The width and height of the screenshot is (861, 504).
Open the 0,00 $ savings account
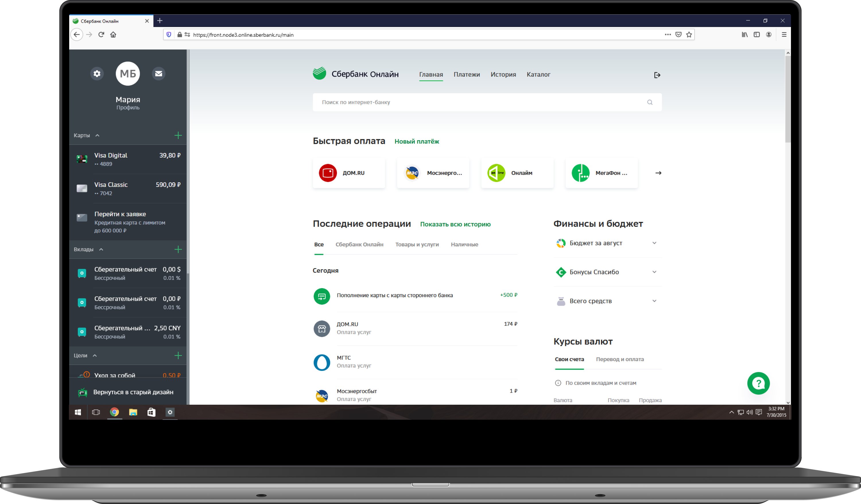(128, 273)
